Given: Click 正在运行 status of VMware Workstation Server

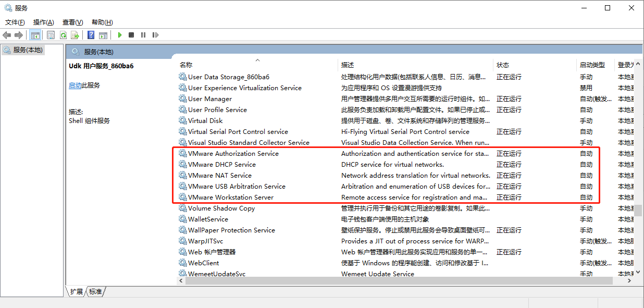Looking at the screenshot, I should point(509,197).
